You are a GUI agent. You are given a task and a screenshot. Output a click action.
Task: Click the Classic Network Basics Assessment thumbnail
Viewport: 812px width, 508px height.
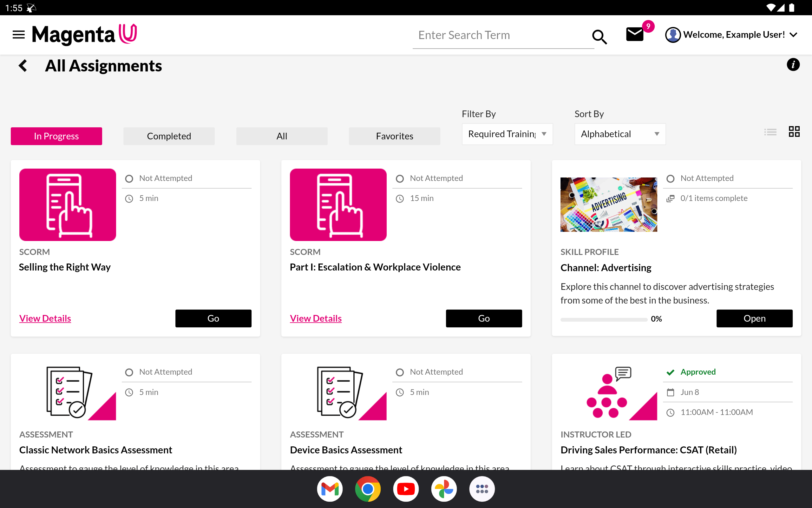point(68,392)
